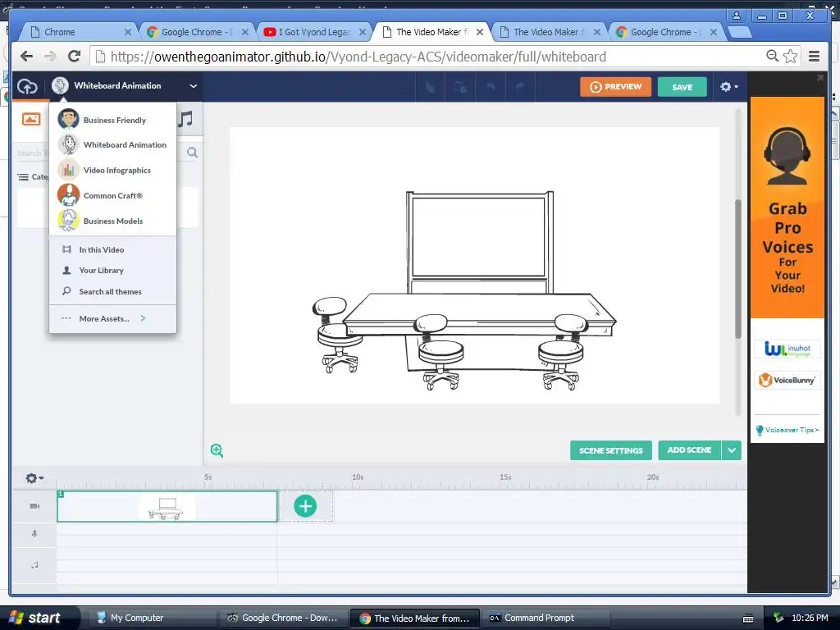The width and height of the screenshot is (840, 630).
Task: Open Your Library entry
Action: [112, 271]
